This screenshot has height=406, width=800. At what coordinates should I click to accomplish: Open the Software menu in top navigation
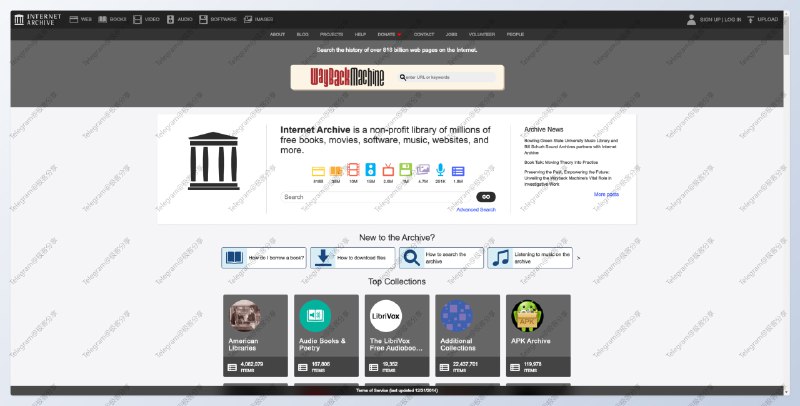coord(216,19)
